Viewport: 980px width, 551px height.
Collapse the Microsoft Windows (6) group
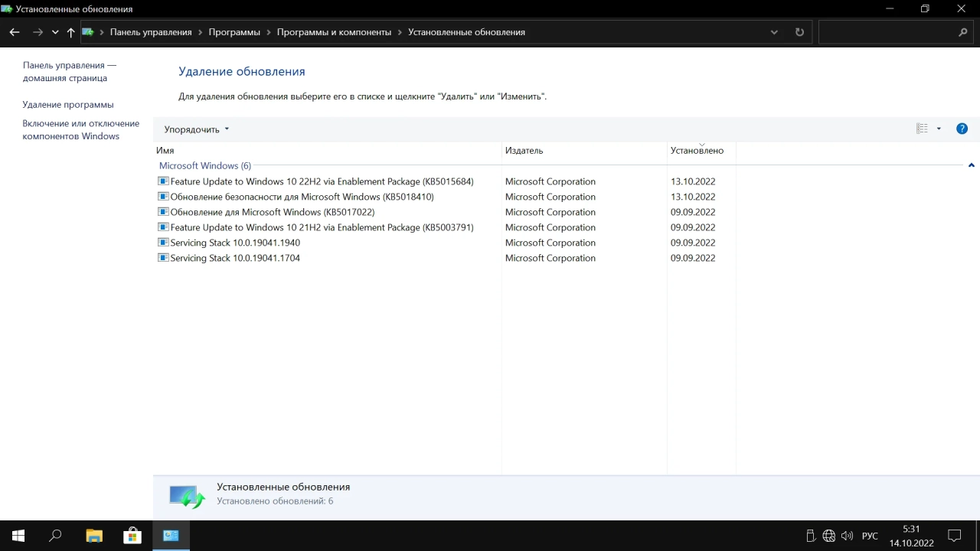[971, 165]
